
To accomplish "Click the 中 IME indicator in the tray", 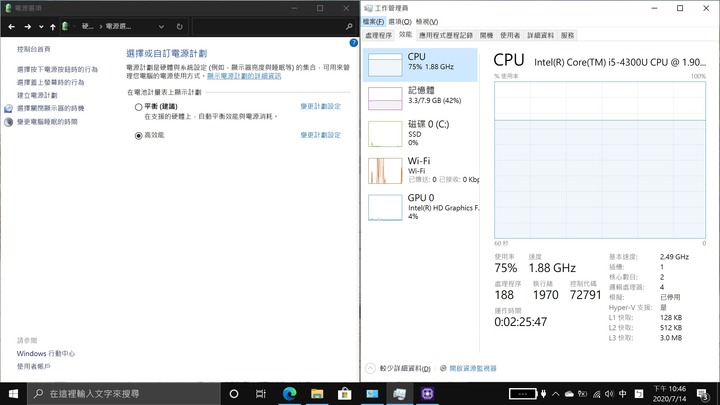I will 623,394.
